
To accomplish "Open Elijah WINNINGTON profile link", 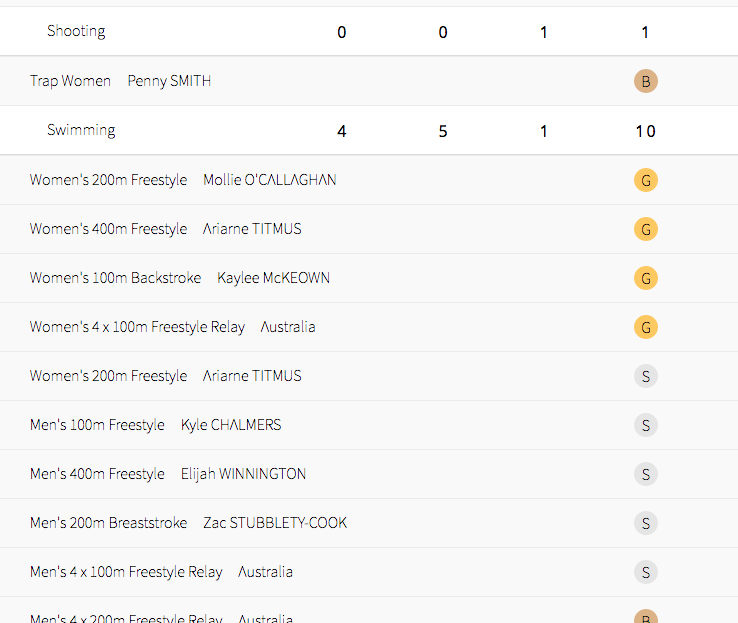I will (x=243, y=474).
